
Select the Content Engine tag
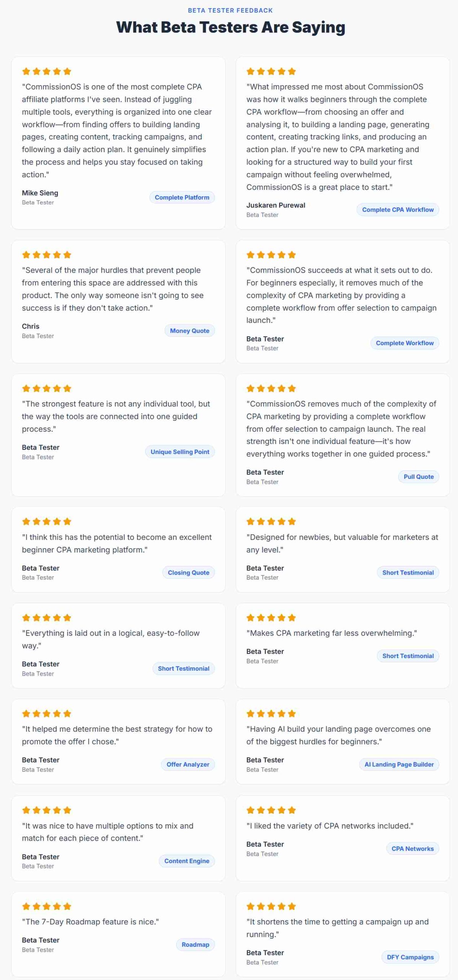(x=187, y=861)
